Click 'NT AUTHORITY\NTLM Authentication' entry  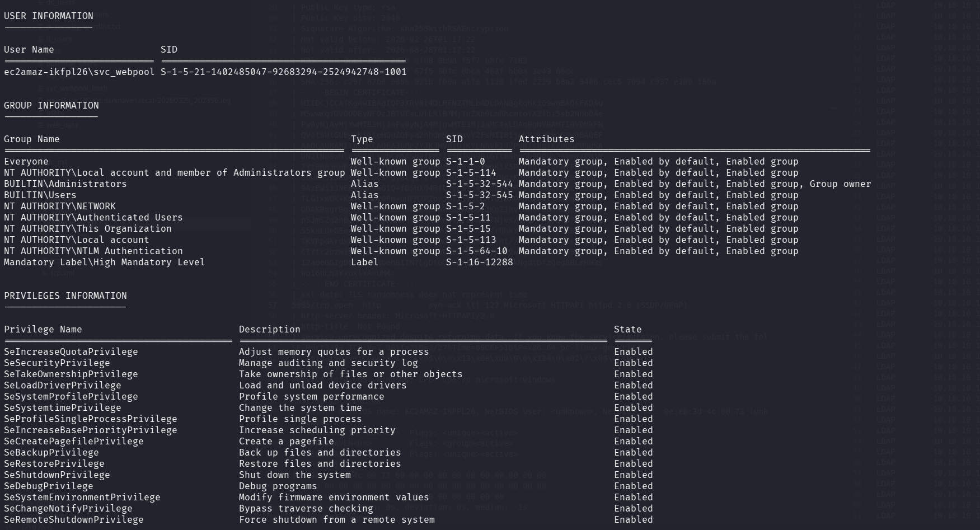[x=93, y=251]
